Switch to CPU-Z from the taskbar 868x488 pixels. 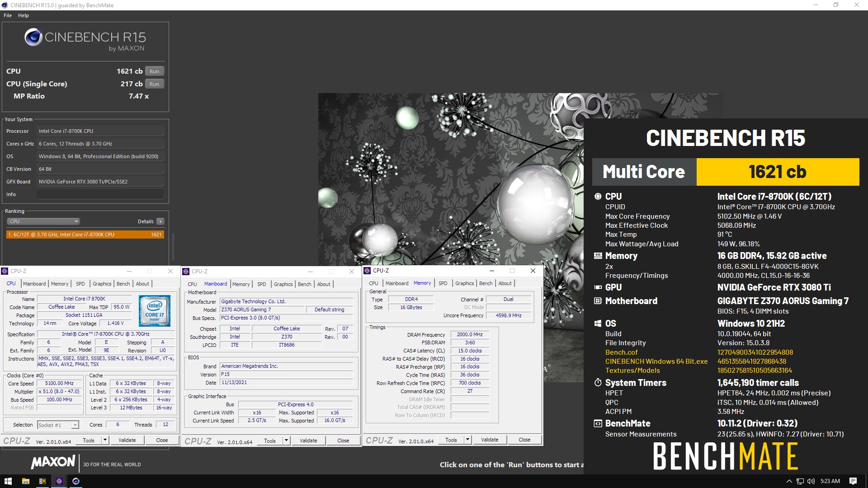coord(59,481)
